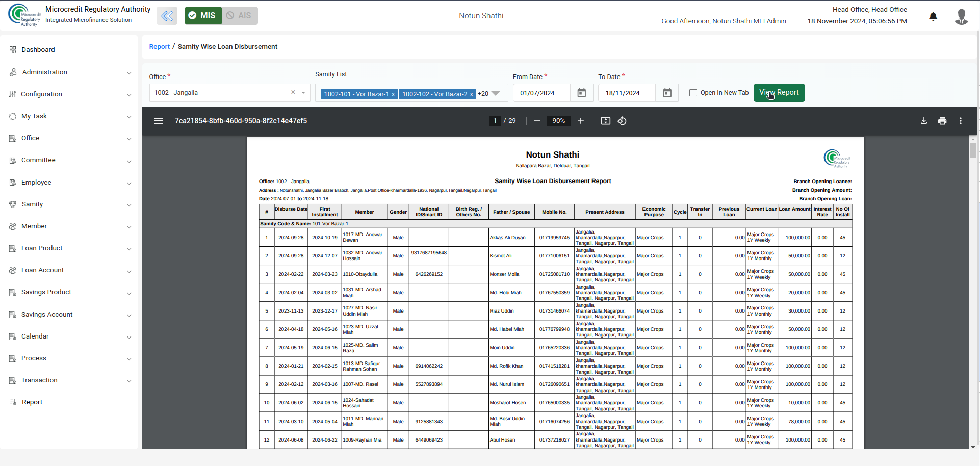This screenshot has width=980, height=466.
Task: Open the user profile avatar menu
Action: [961, 16]
